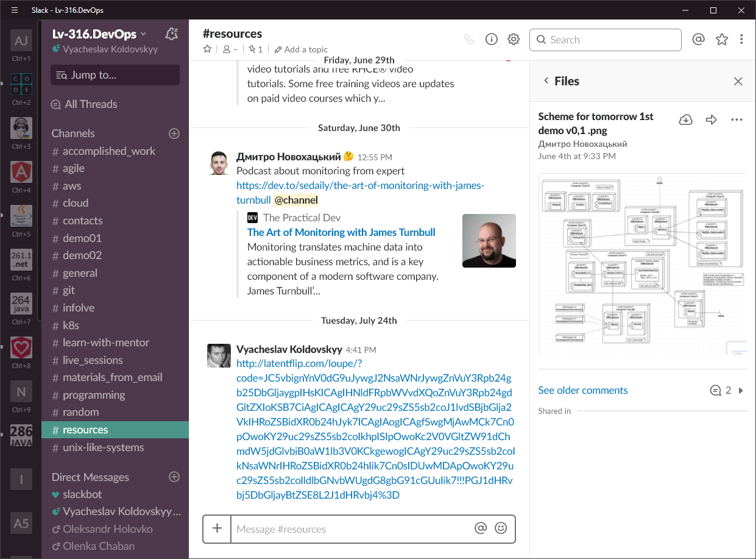Switch to the Java cup workspace

pyautogui.click(x=21, y=216)
